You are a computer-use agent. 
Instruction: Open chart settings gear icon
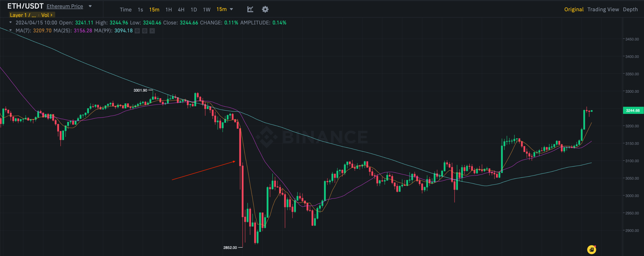(x=265, y=9)
